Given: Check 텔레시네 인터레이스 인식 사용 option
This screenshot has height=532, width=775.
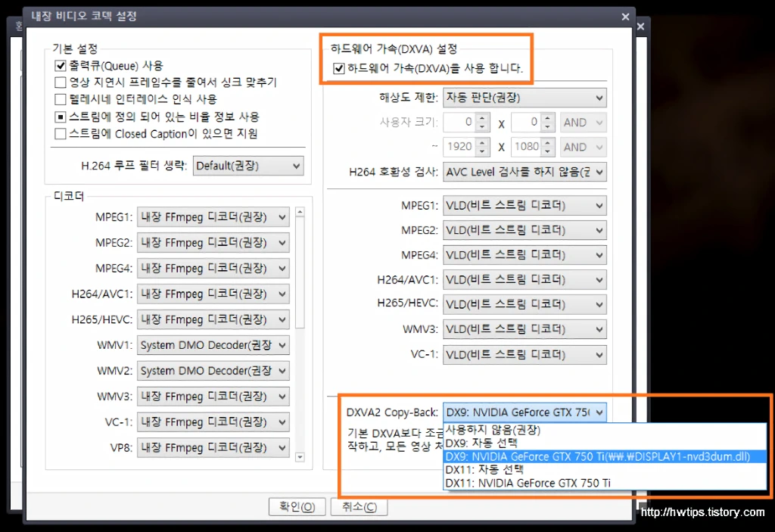Looking at the screenshot, I should tap(60, 99).
